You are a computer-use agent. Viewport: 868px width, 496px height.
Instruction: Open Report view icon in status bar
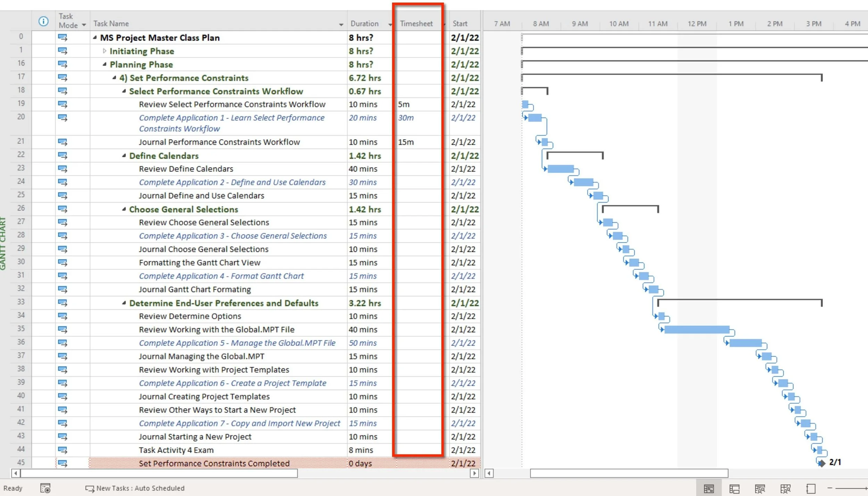pyautogui.click(x=811, y=489)
